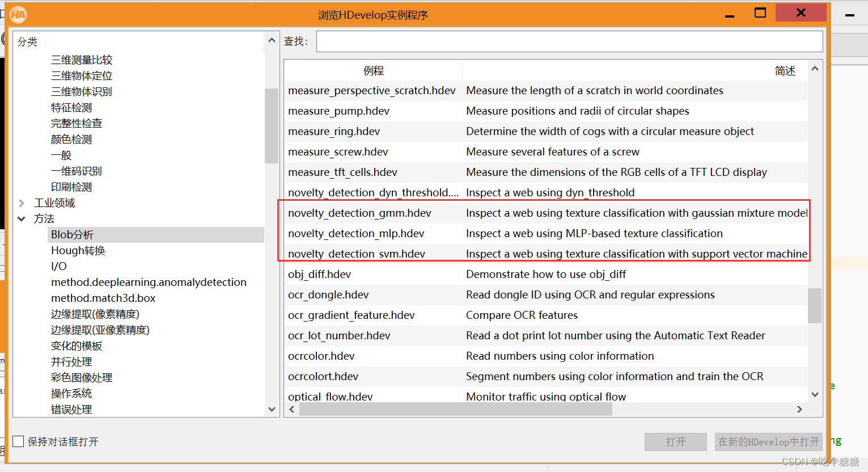Select 边缘提取(亚像素精度) item
Viewport: 868px width, 472px height.
point(100,330)
